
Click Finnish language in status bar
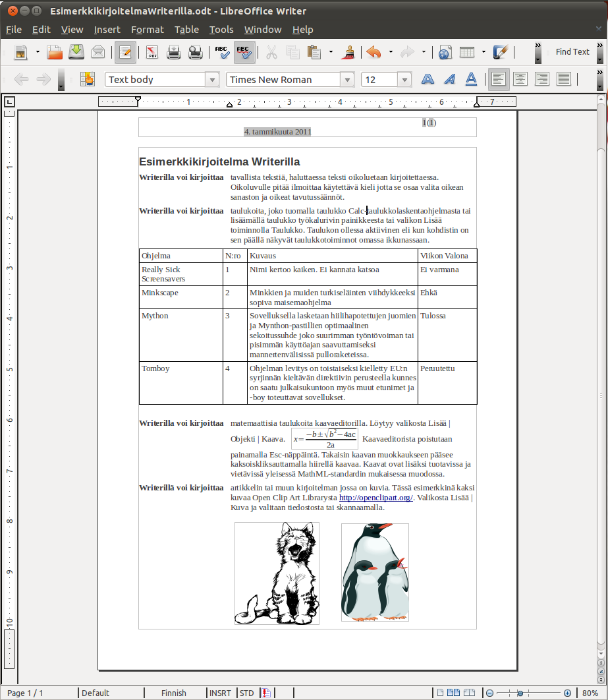coord(173,693)
